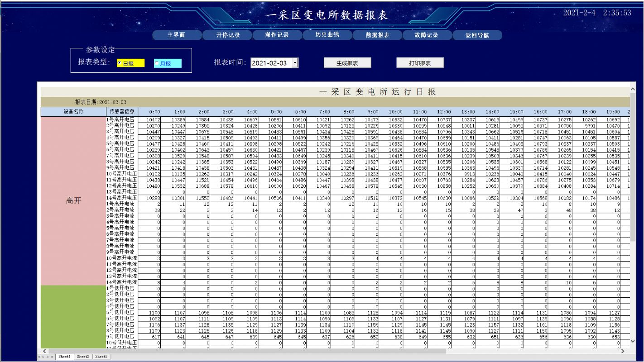644x362 pixels.
Task: Click the 12:00 time column header
Action: pos(444,112)
